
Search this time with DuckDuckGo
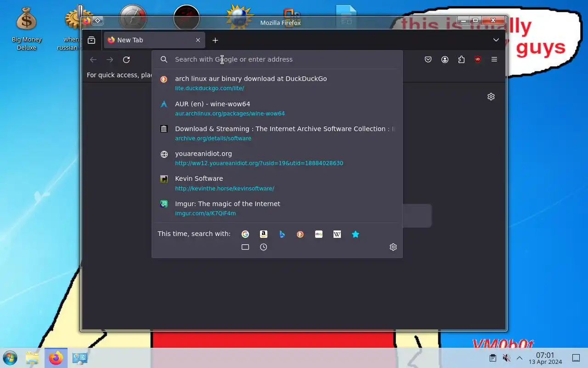[x=300, y=234]
